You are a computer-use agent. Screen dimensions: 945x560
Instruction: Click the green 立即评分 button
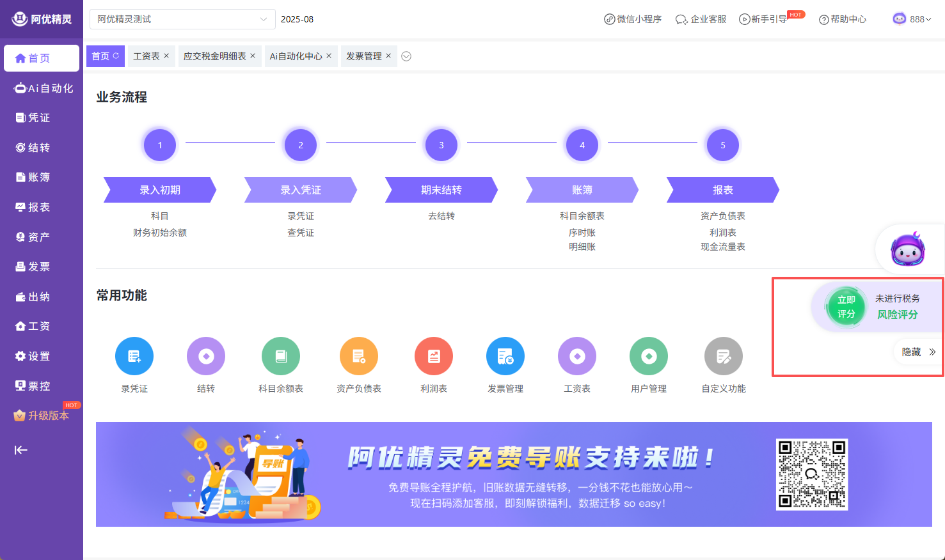pyautogui.click(x=846, y=307)
